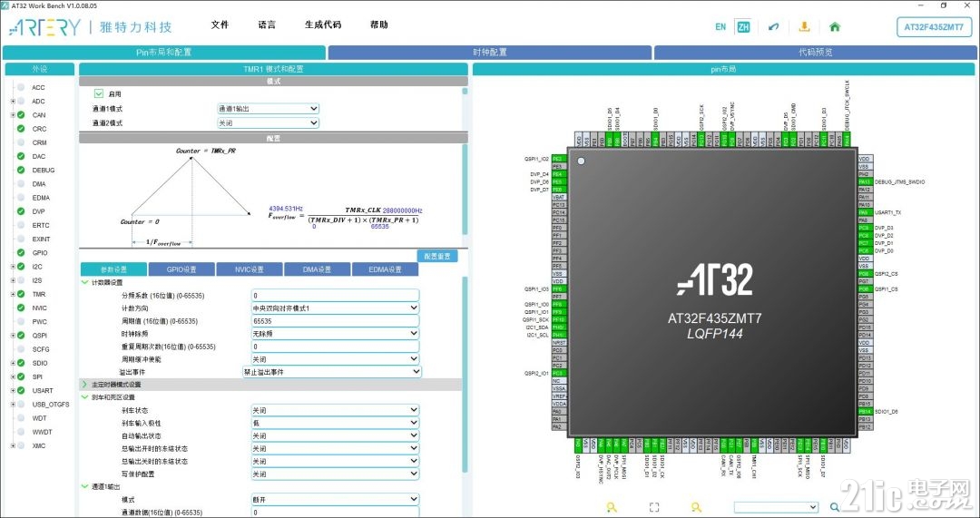Switch to Pin布局和配置 tab
Viewport: 980px width, 518px height.
coord(164,53)
